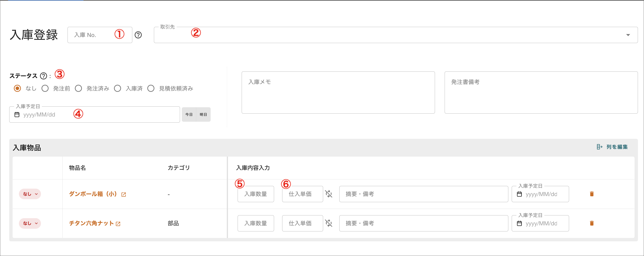Image resolution: width=644 pixels, height=256 pixels.
Task: Click the main 入庫予定日 date input
Action: 95,114
